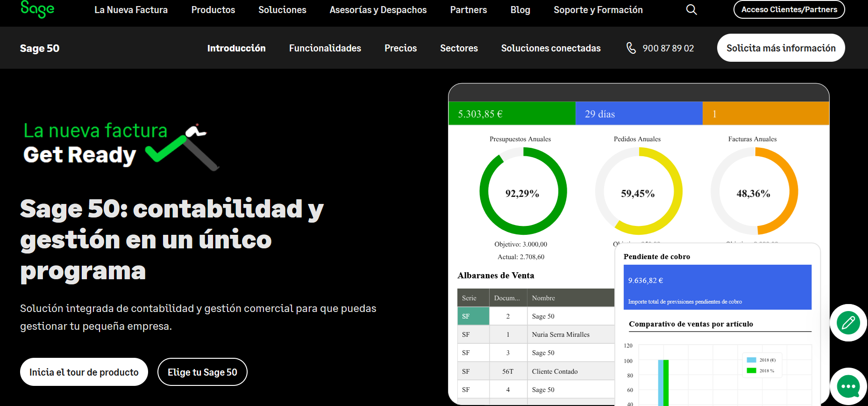Select Soluciones conectadas tab
Screen dimensions: 868x406
pyautogui.click(x=551, y=48)
